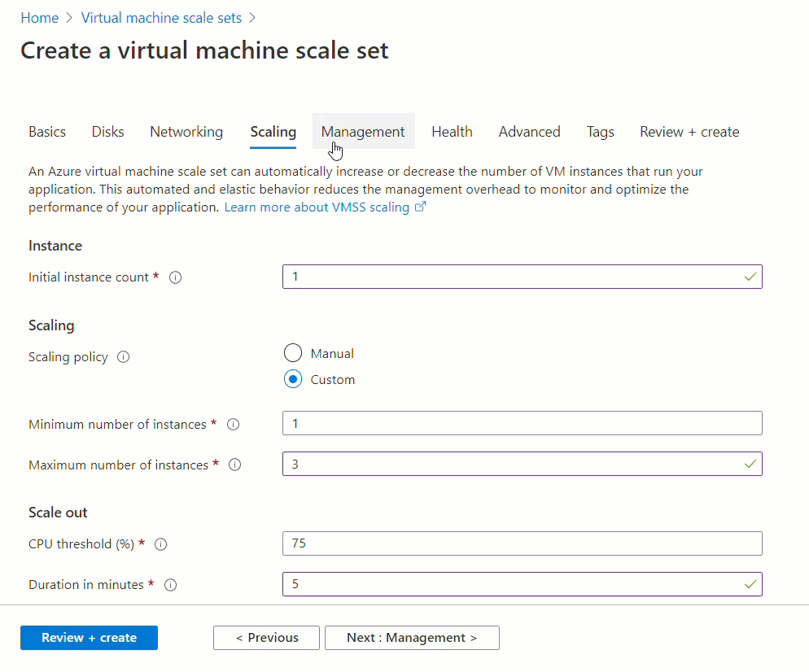This screenshot has height=672, width=809.
Task: Select the Custom scaling policy option
Action: point(293,379)
